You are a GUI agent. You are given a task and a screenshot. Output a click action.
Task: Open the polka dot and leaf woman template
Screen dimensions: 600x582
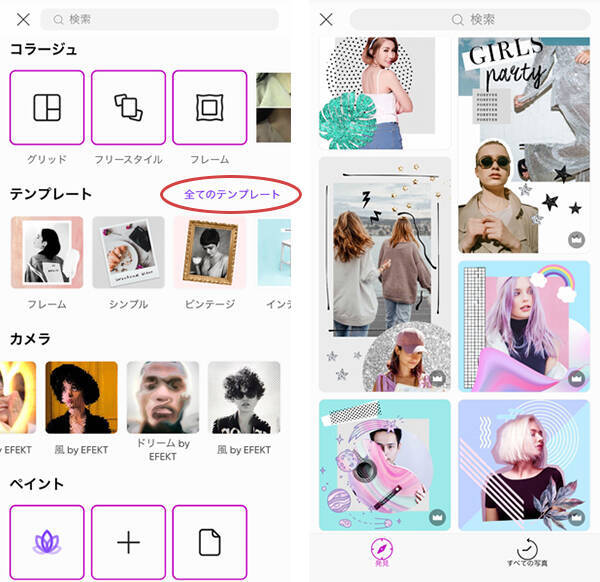[385, 93]
